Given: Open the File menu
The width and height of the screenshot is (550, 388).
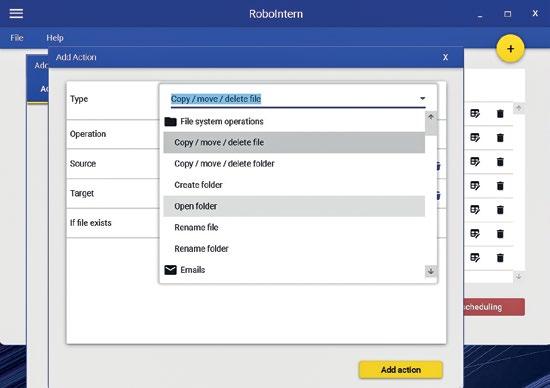Looking at the screenshot, I should coord(17,38).
